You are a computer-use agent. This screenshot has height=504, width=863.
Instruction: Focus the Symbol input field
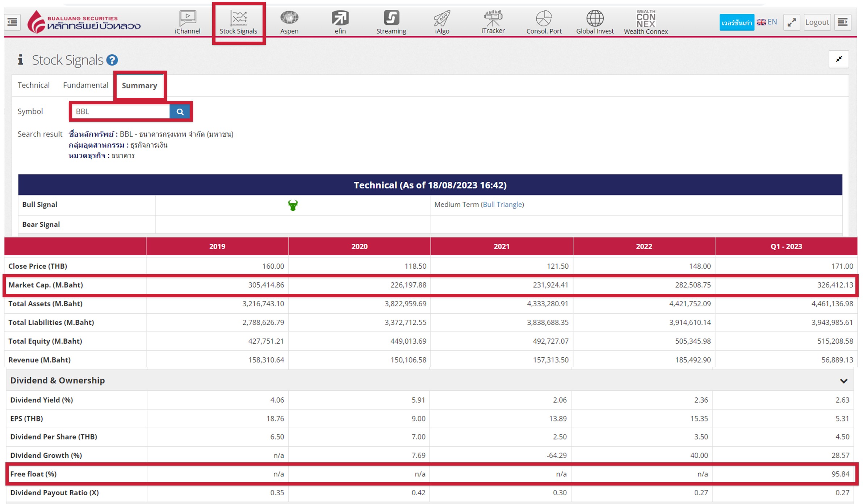pos(121,112)
